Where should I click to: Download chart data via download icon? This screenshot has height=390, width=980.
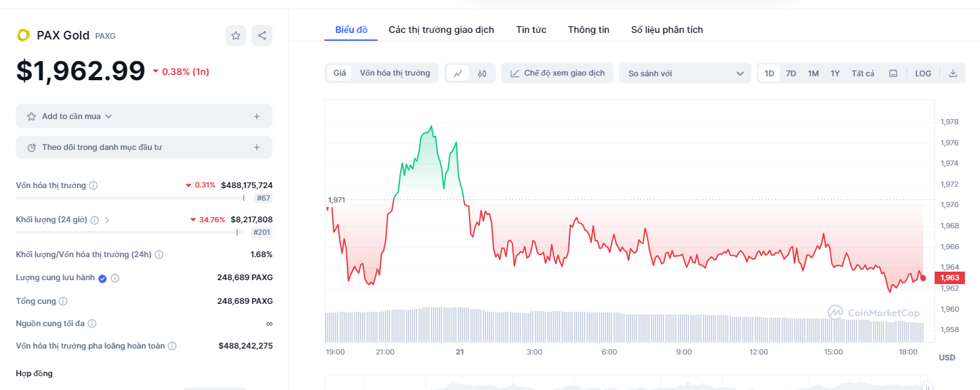click(953, 74)
